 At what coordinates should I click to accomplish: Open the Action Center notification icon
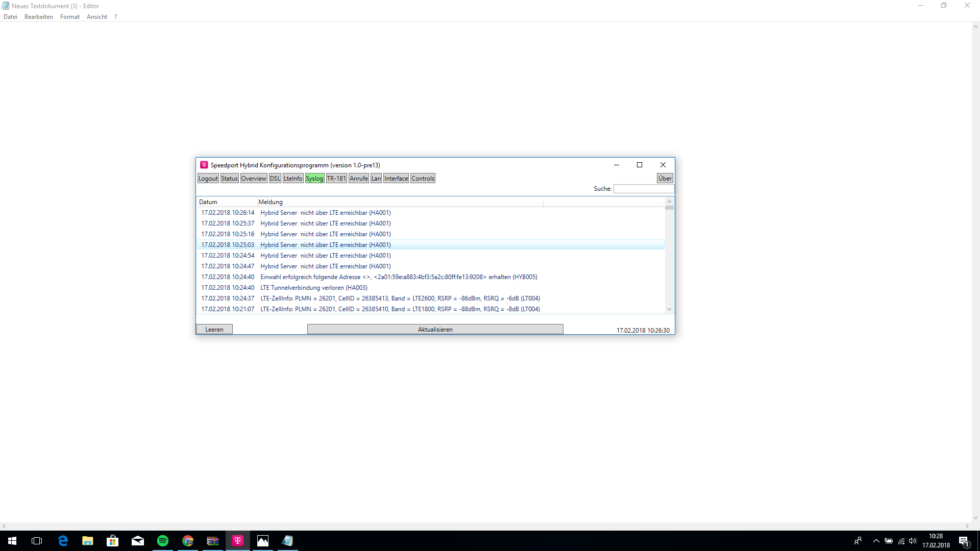(x=964, y=541)
